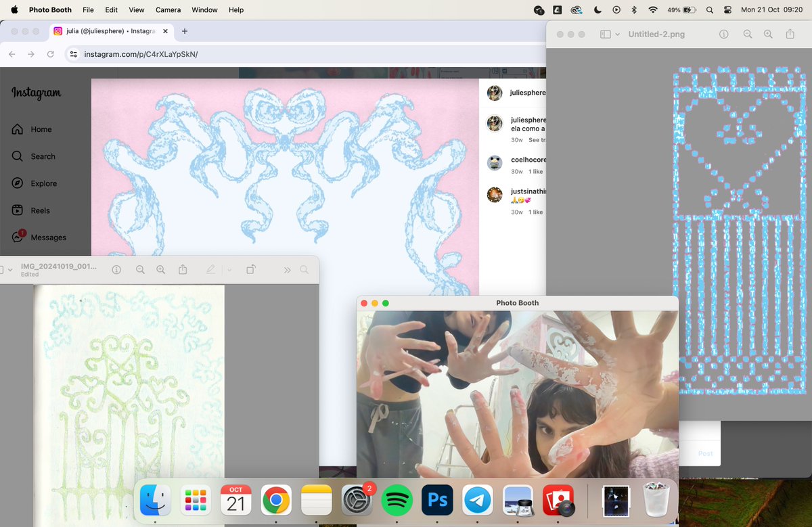This screenshot has width=812, height=527.
Task: Toggle Focus mode moon icon in menu bar
Action: click(597, 10)
